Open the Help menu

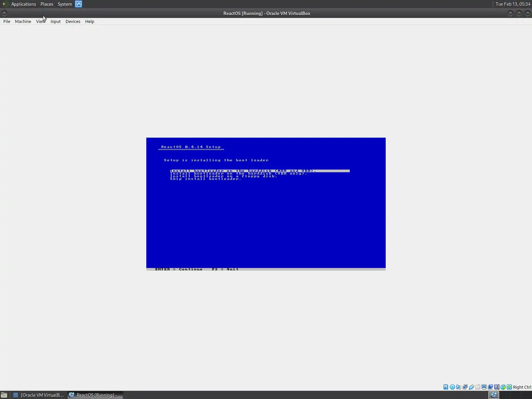89,21
